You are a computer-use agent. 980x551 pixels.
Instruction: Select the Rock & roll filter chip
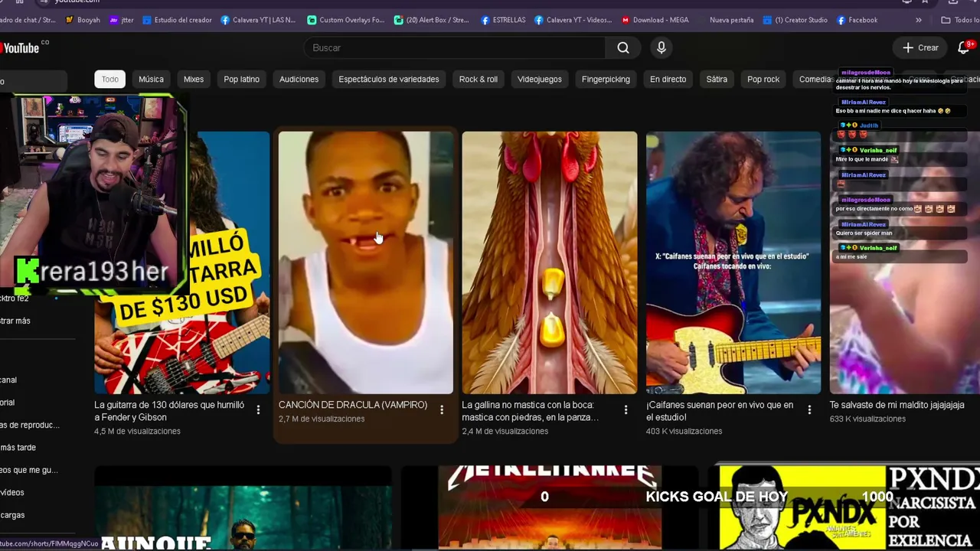(x=479, y=79)
